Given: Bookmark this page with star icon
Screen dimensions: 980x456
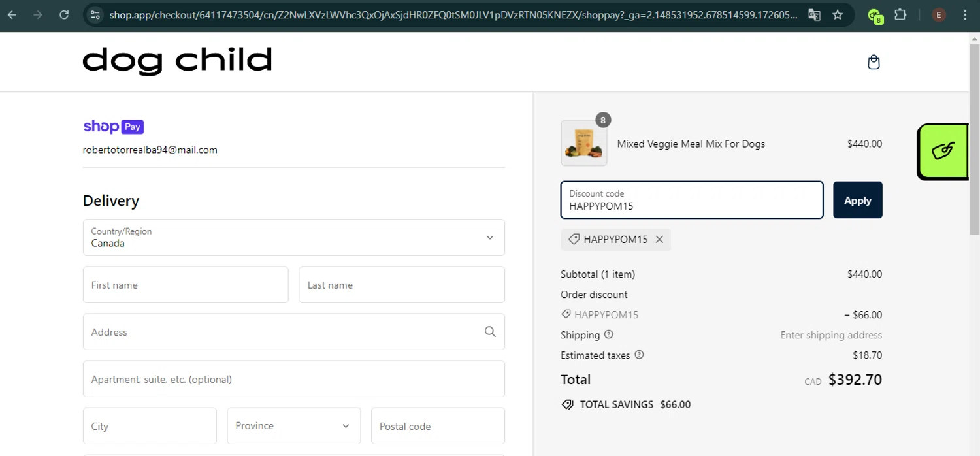Looking at the screenshot, I should point(838,14).
